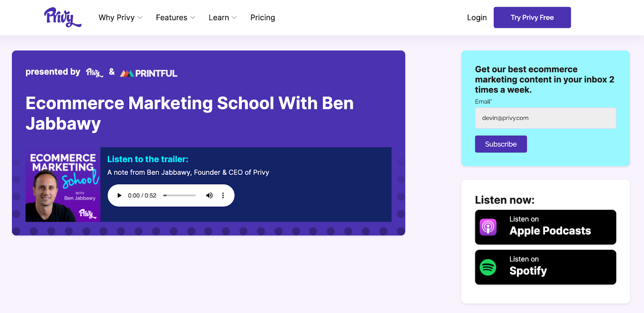Viewport: 644px width, 313px height.
Task: Click the Ecommerce Marketing School cover thumbnail
Action: [63, 184]
